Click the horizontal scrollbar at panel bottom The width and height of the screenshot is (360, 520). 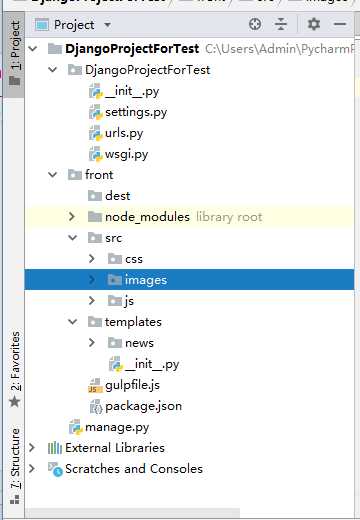coord(133,512)
